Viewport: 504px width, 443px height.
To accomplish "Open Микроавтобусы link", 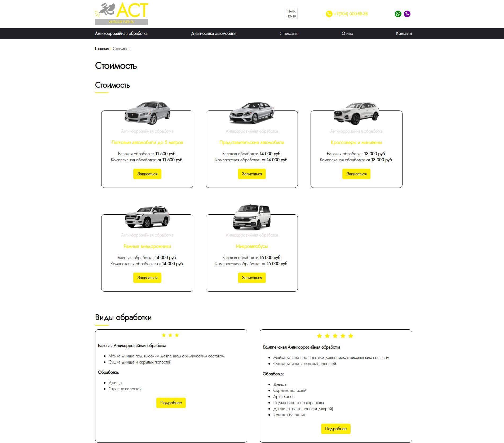I will [252, 246].
